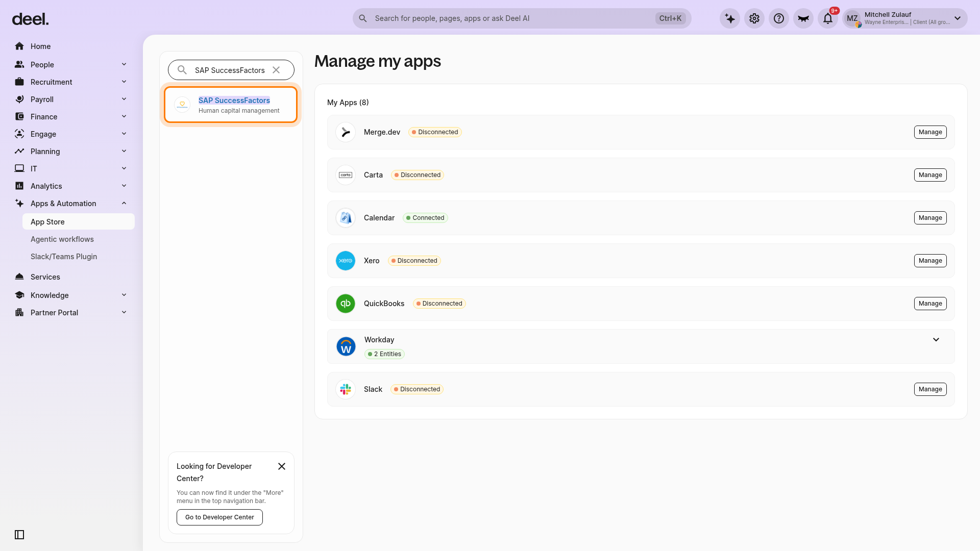
Task: Click the My Apps (8) heading
Action: point(348,103)
